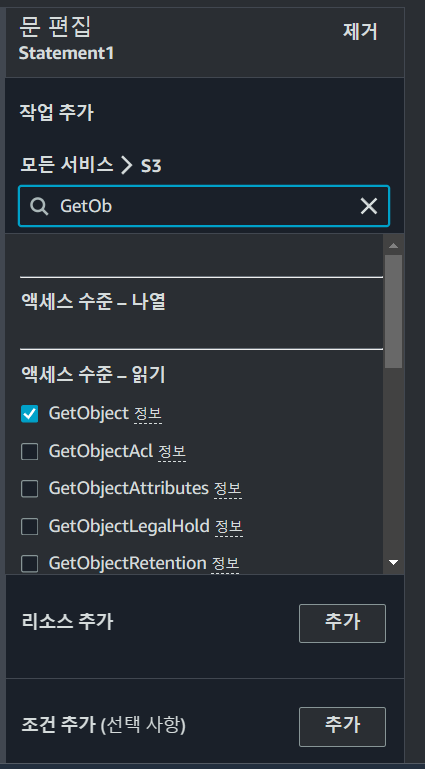425x769 pixels.
Task: Click the magnifier search icon
Action: pos(39,206)
